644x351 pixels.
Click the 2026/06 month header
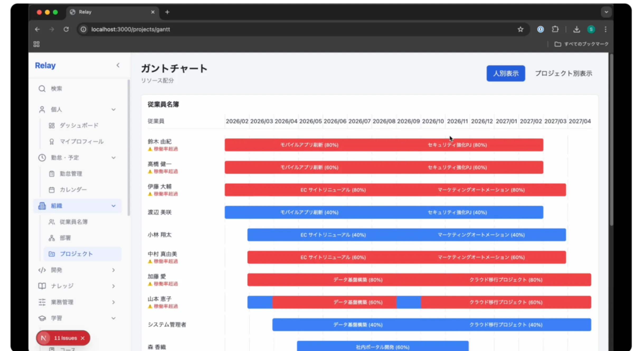pyautogui.click(x=335, y=121)
